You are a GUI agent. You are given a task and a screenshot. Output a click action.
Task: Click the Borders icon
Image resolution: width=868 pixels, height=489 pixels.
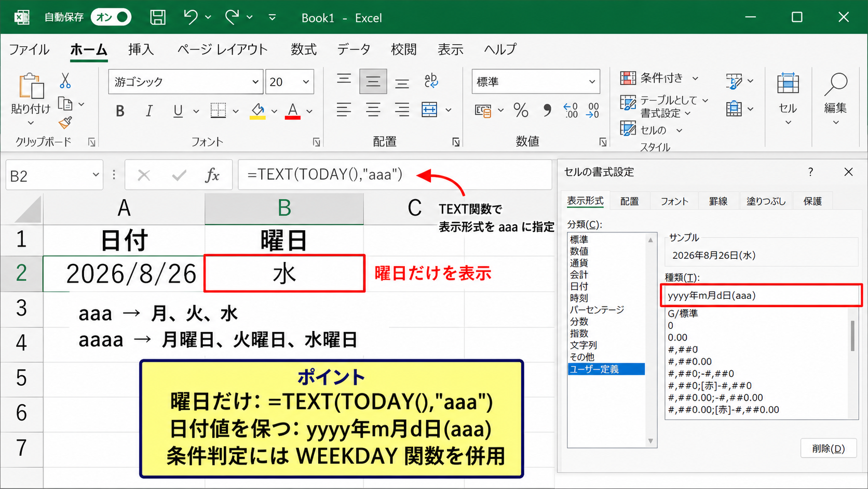tap(218, 111)
